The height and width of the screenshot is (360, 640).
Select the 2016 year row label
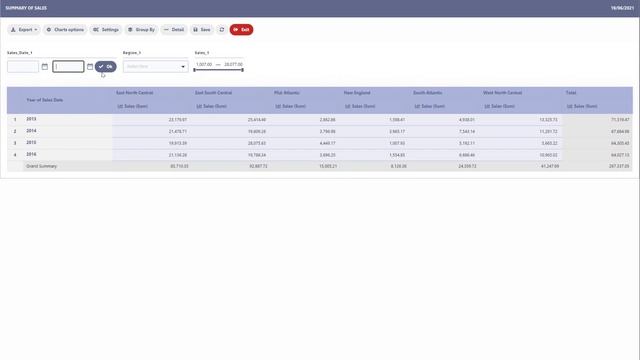pos(31,155)
